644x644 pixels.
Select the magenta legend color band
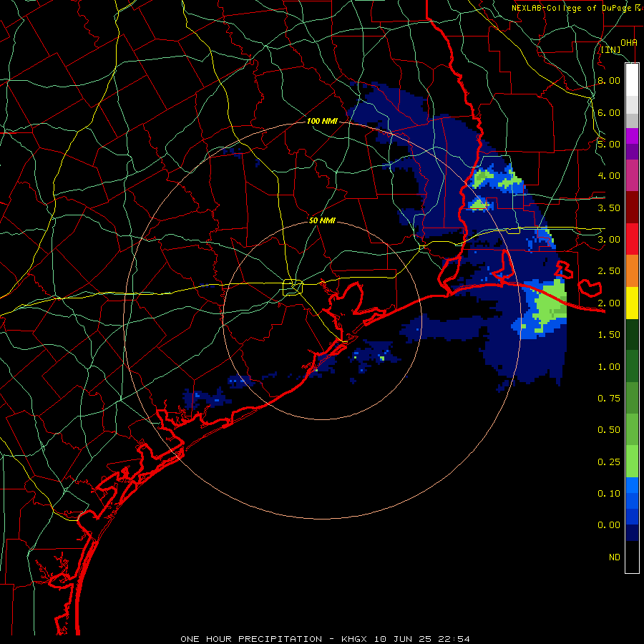click(632, 136)
